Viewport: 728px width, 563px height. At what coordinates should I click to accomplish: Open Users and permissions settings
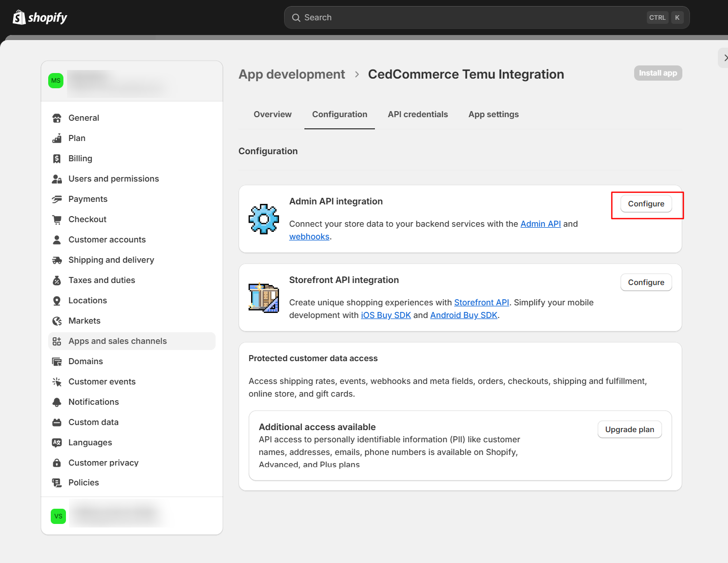point(132,179)
